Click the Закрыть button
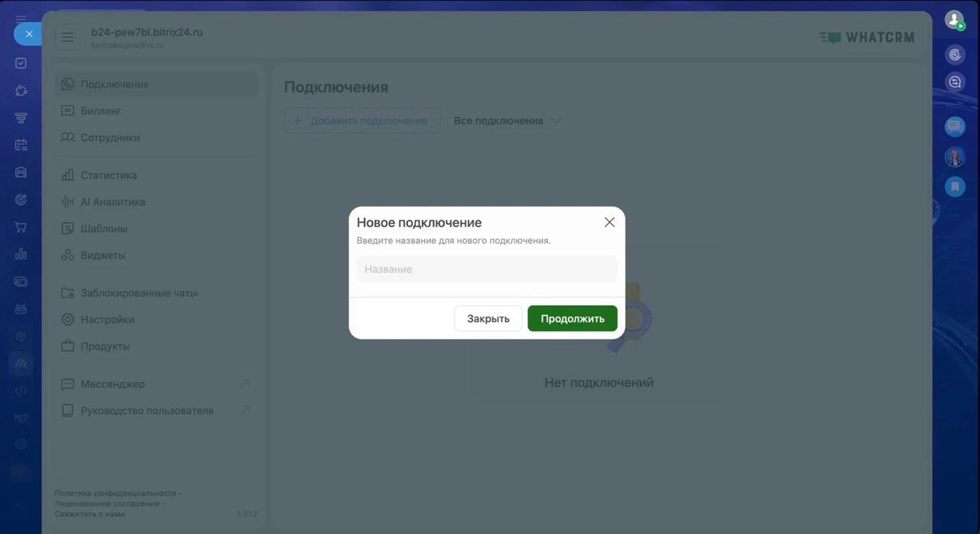This screenshot has height=534, width=980. tap(488, 318)
